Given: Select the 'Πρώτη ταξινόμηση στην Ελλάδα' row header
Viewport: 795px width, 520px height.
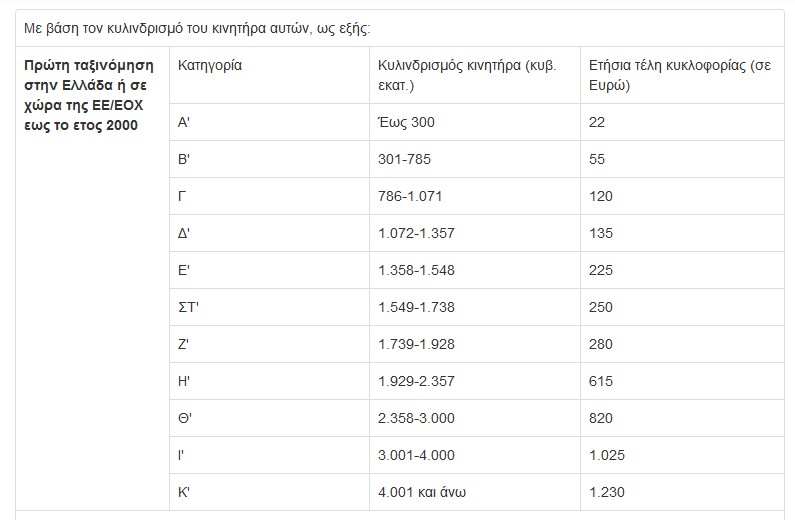Looking at the screenshot, I should 89,95.
